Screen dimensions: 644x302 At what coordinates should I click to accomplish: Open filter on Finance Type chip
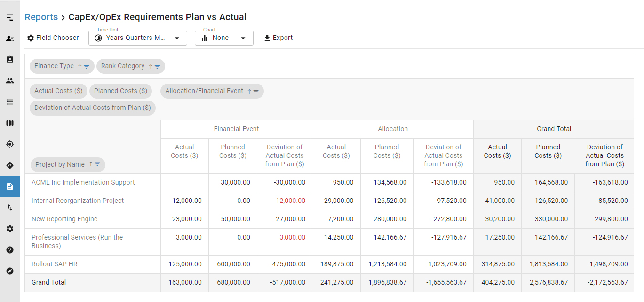[87, 66]
